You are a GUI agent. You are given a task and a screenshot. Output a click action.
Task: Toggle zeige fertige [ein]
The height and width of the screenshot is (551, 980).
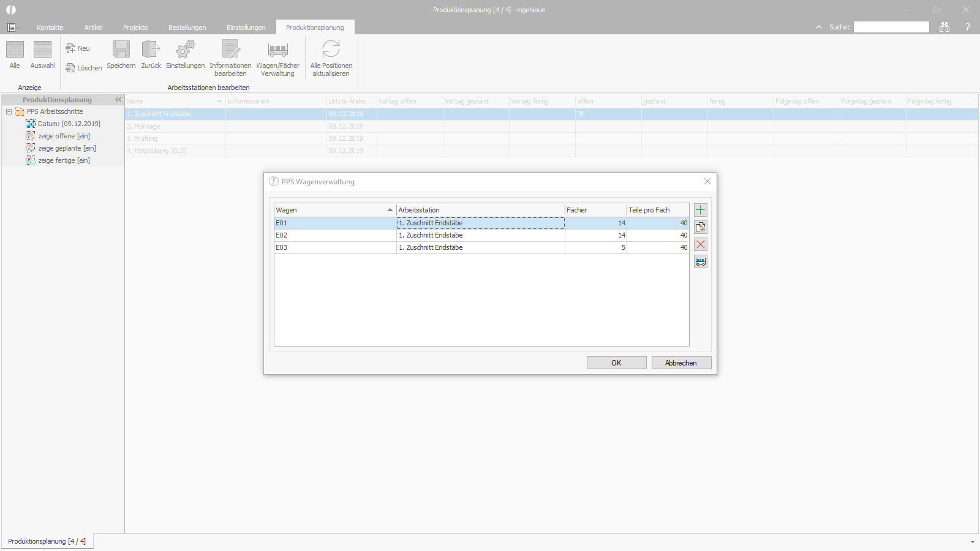[58, 160]
